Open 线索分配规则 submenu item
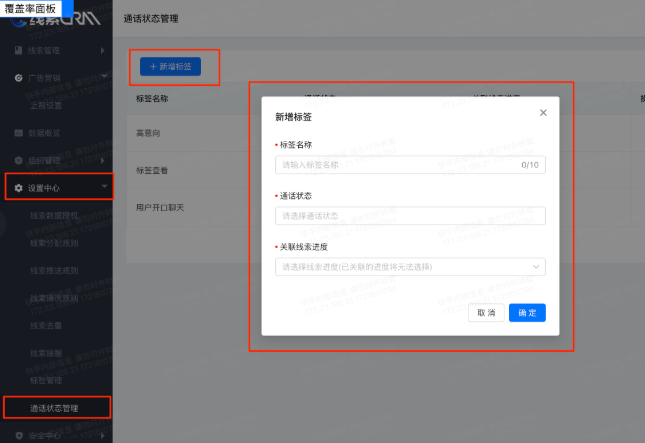645x443 pixels. click(54, 243)
